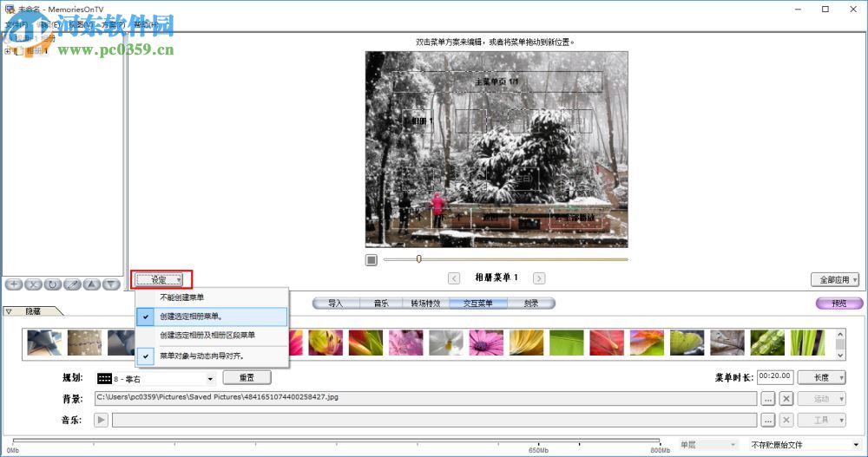The image size is (868, 457).
Task: Open the 单层 disc layer combo box
Action: point(708,445)
